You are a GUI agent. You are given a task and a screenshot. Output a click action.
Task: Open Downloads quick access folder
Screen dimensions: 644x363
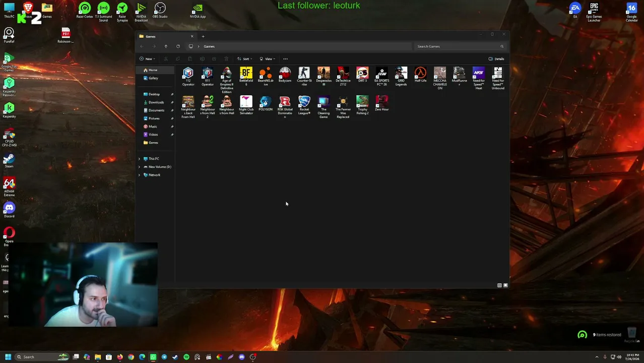point(155,102)
